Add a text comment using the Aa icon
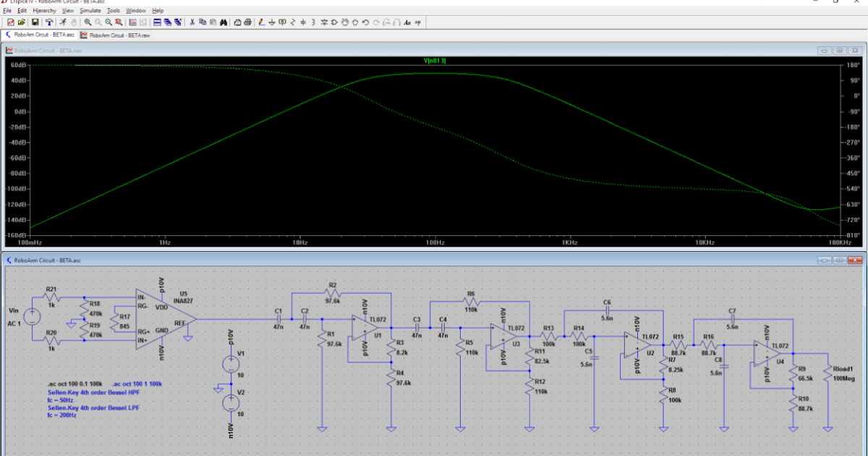The image size is (868, 456). (x=408, y=22)
